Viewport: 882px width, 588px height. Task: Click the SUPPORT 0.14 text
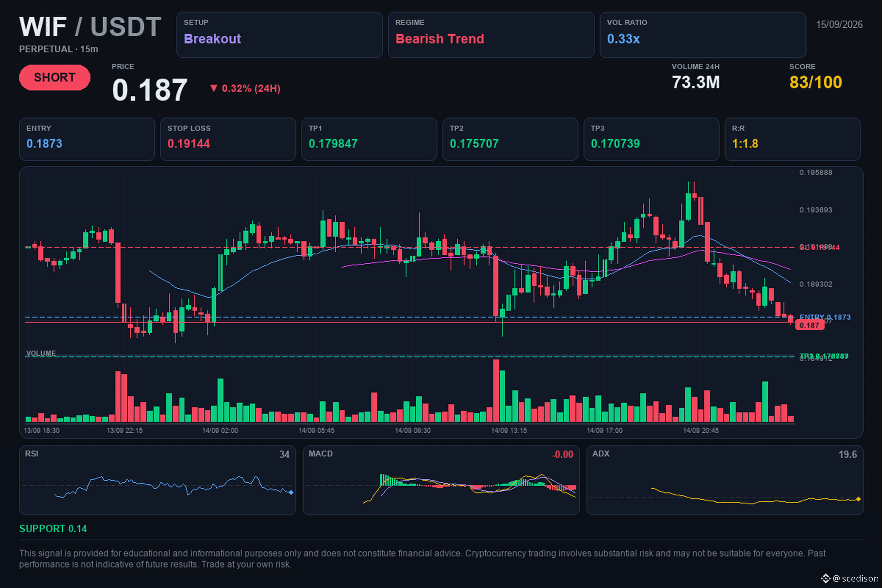click(x=53, y=529)
